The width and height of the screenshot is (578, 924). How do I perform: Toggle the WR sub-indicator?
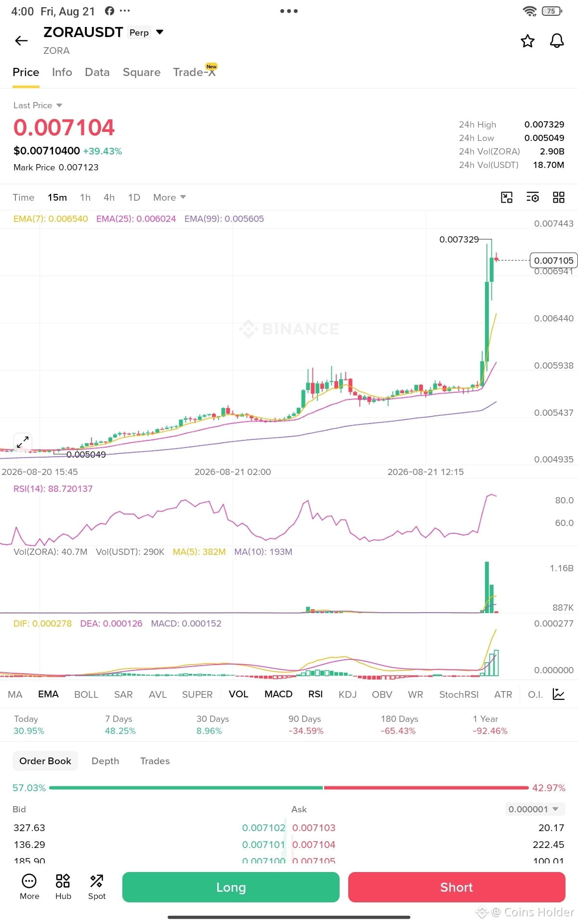(415, 694)
